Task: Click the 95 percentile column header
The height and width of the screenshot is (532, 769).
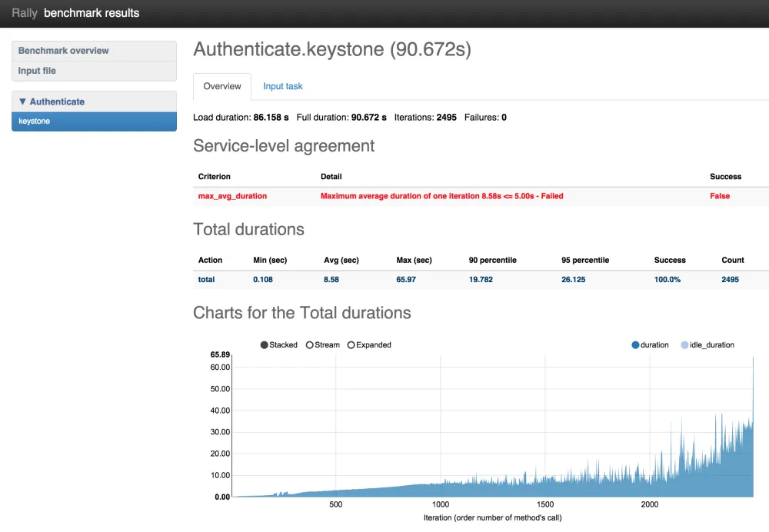Action: tap(585, 260)
